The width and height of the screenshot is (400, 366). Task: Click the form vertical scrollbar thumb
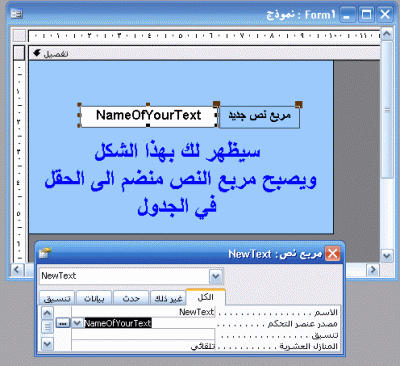click(x=387, y=110)
